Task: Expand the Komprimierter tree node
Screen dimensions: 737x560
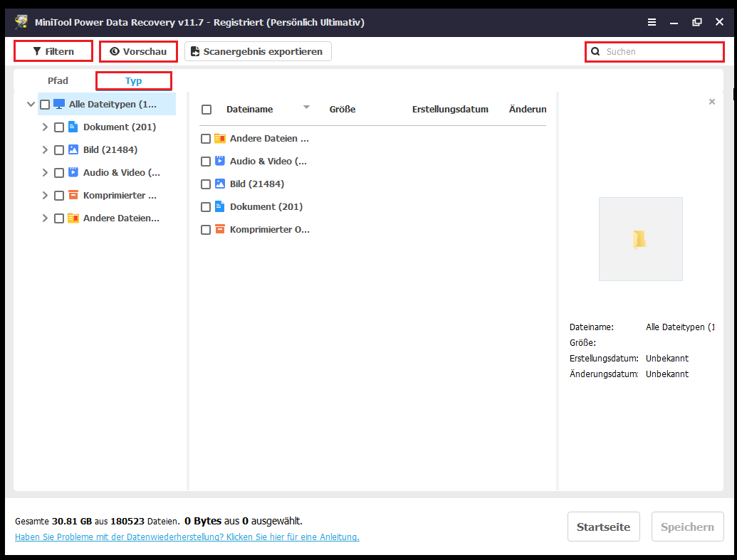Action: pos(45,195)
